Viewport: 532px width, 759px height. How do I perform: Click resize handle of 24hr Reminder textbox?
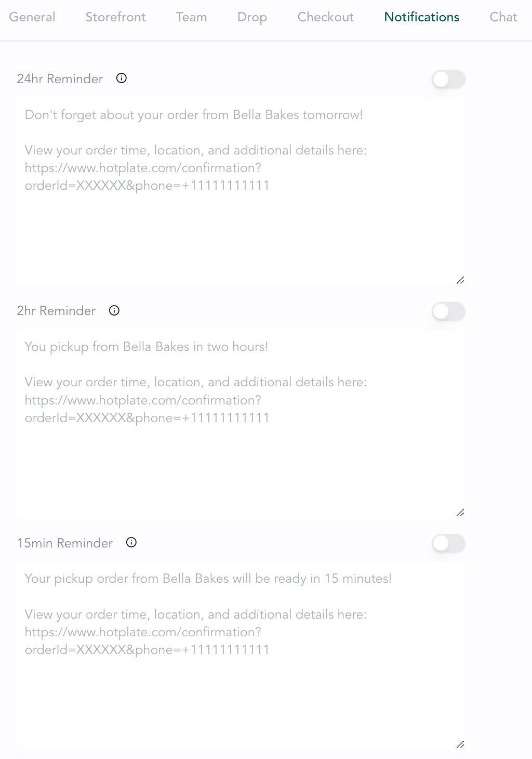[460, 281]
